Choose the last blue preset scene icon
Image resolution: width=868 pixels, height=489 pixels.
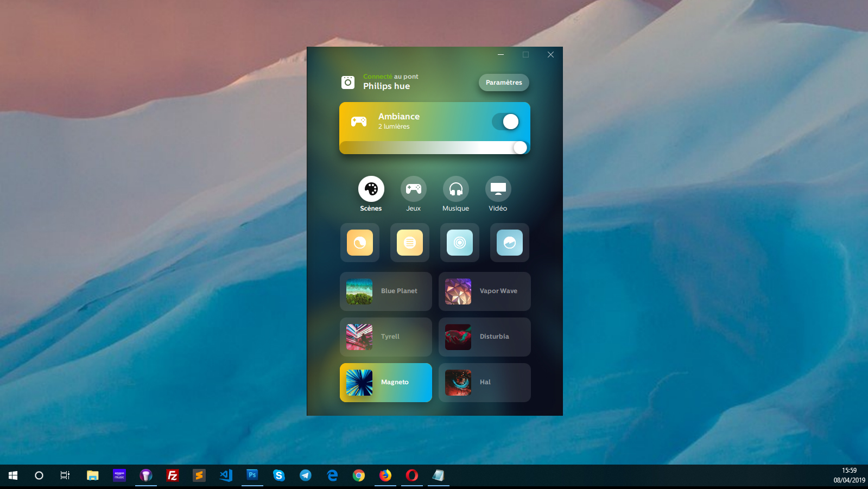click(x=510, y=243)
